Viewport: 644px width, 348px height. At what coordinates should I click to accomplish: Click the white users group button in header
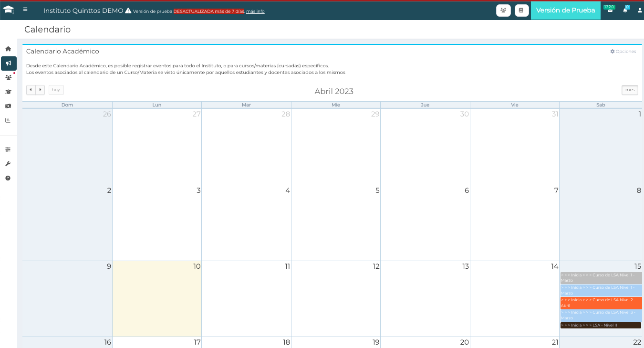503,11
